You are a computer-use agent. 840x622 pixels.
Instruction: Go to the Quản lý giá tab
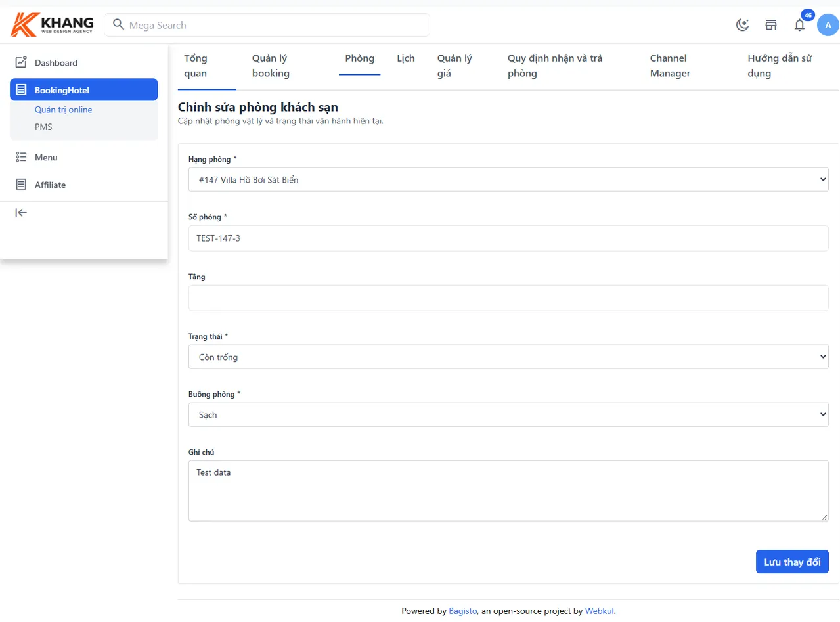click(x=455, y=66)
